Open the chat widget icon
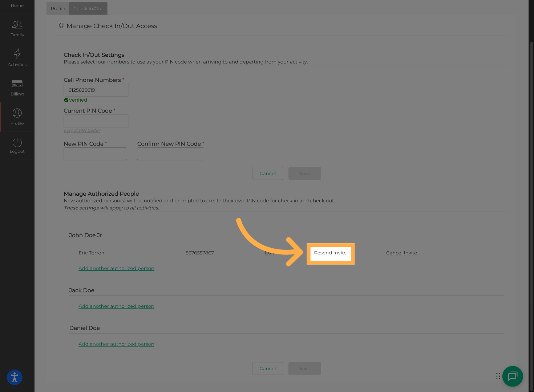534x392 pixels. coord(513,376)
